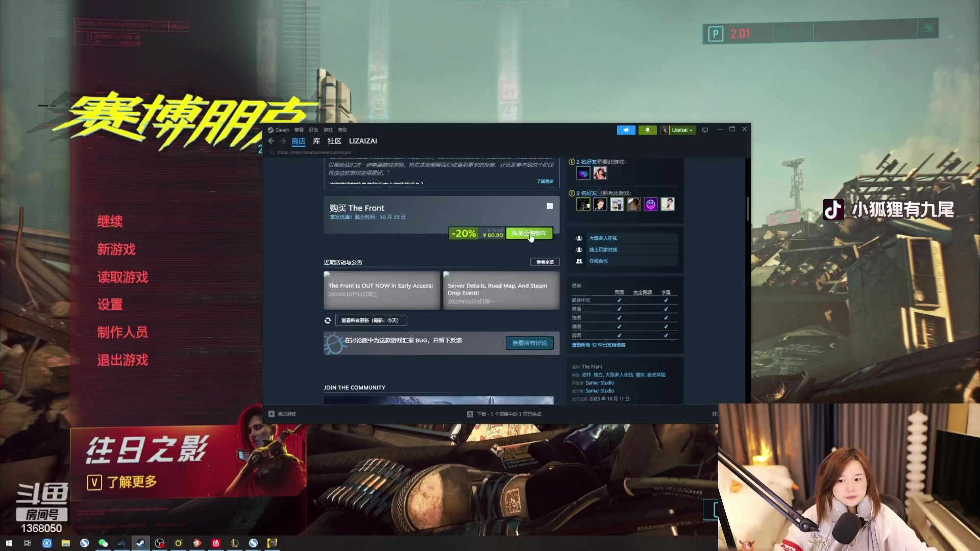Open 'The Front Is OUT NOW' announcement

[382, 290]
